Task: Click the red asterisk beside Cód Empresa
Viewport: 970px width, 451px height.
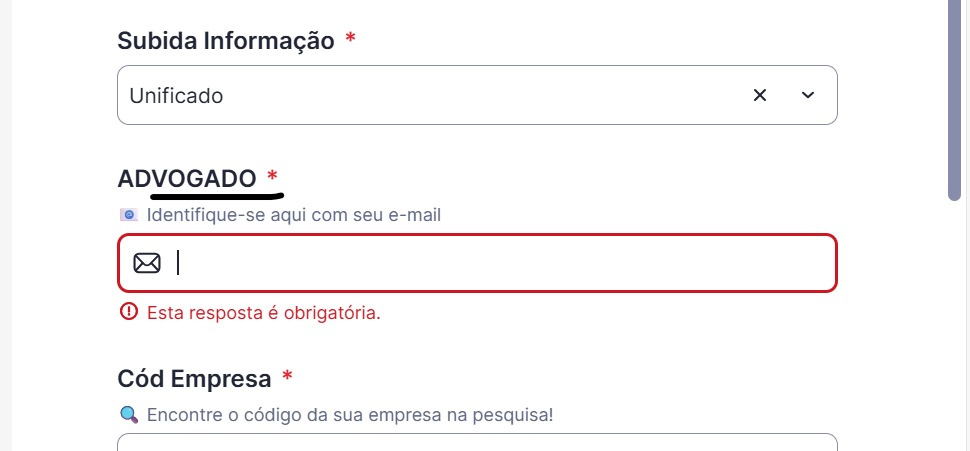Action: pos(287,376)
